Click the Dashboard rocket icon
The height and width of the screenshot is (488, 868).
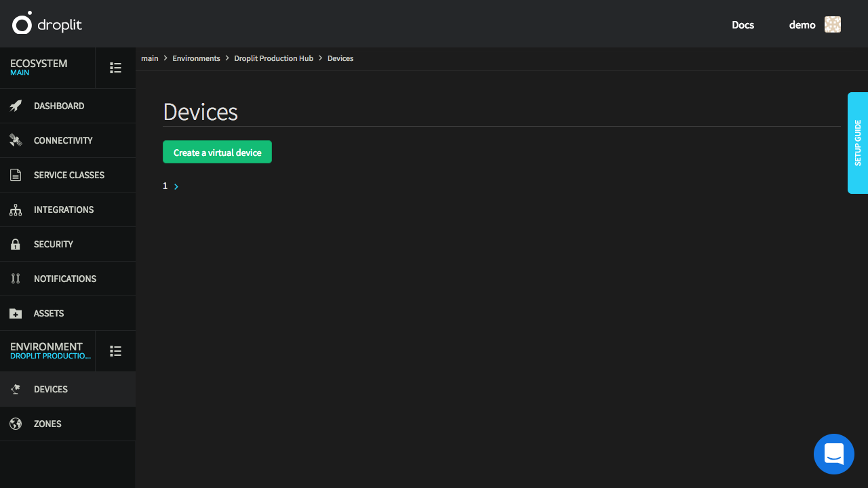16,106
